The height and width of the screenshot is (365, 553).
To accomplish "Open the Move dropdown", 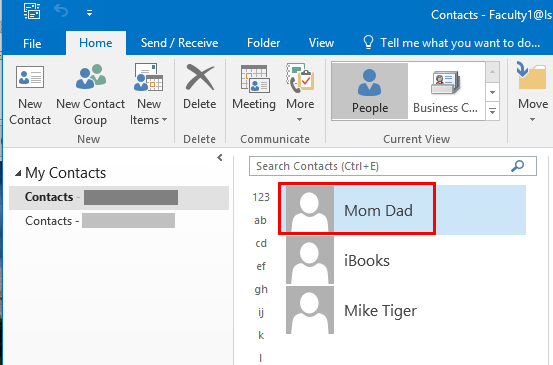I will pyautogui.click(x=533, y=92).
